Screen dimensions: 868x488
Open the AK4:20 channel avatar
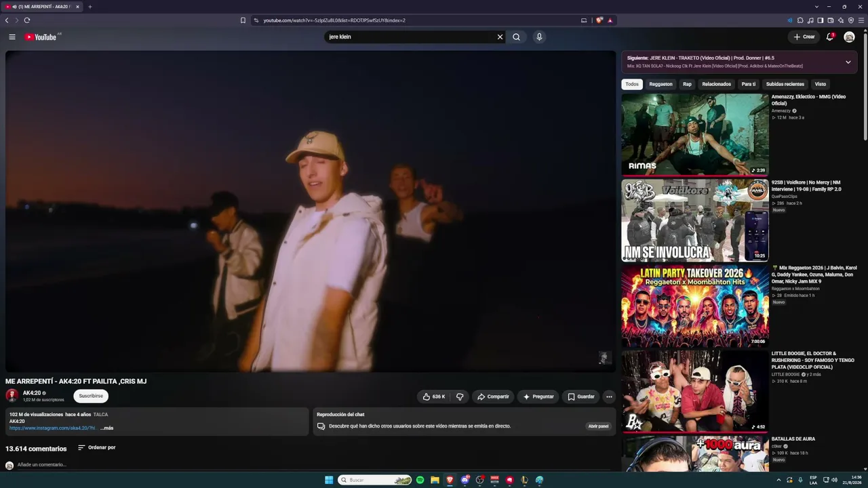tap(12, 396)
